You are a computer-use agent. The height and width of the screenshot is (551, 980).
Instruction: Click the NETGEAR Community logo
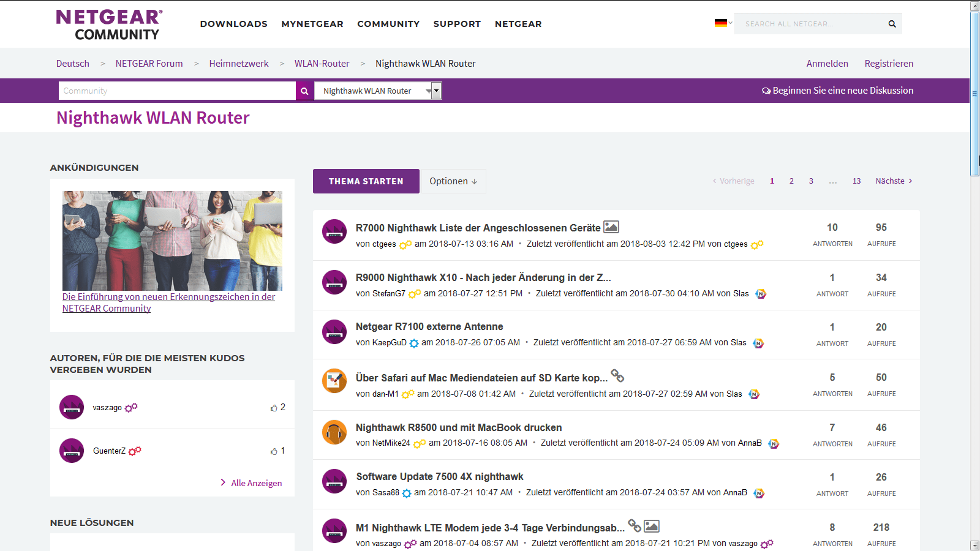click(109, 24)
